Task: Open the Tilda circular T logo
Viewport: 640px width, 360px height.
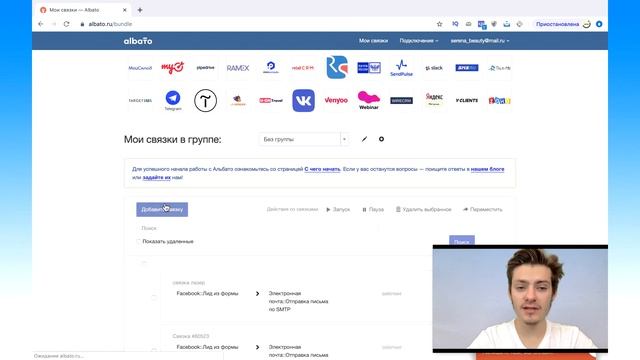Action: 205,100
